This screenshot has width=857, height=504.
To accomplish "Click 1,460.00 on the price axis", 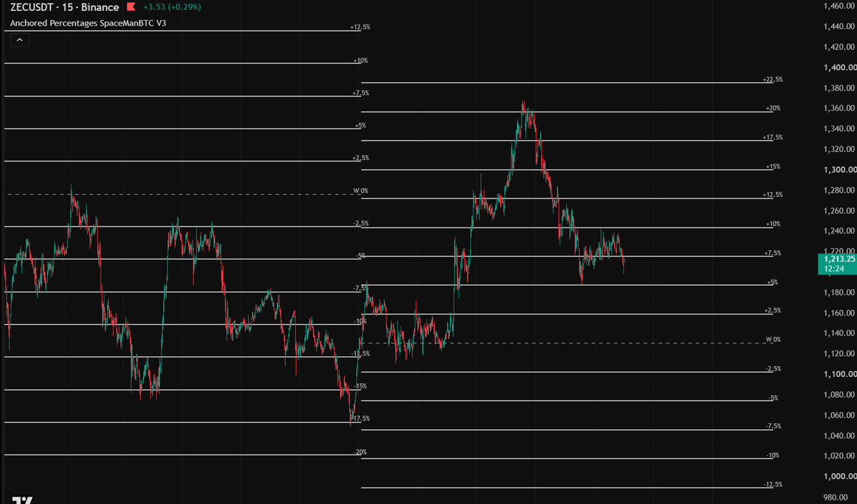I will [x=839, y=6].
